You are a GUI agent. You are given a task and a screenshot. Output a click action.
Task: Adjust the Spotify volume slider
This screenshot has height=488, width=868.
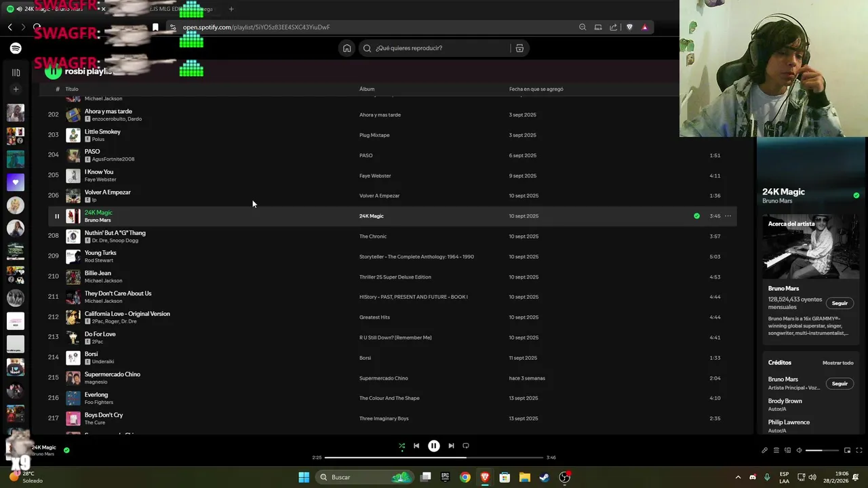pos(822,450)
